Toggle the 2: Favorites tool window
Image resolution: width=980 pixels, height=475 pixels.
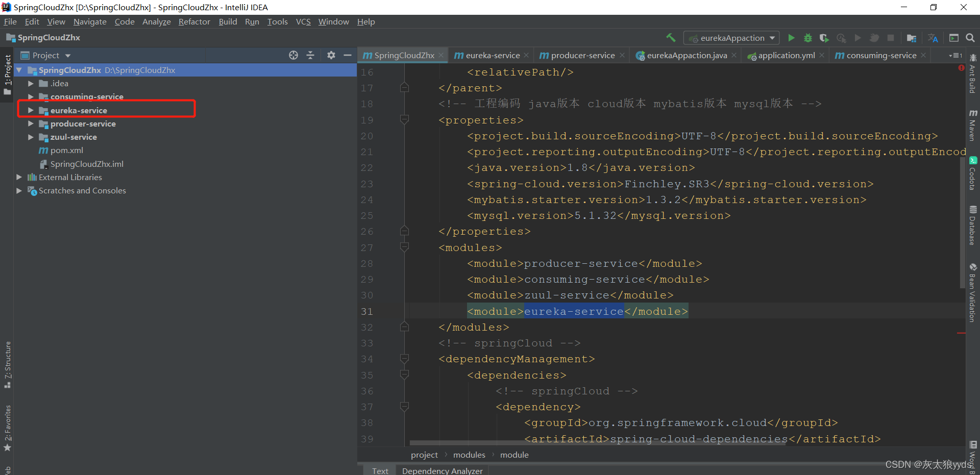click(x=7, y=428)
